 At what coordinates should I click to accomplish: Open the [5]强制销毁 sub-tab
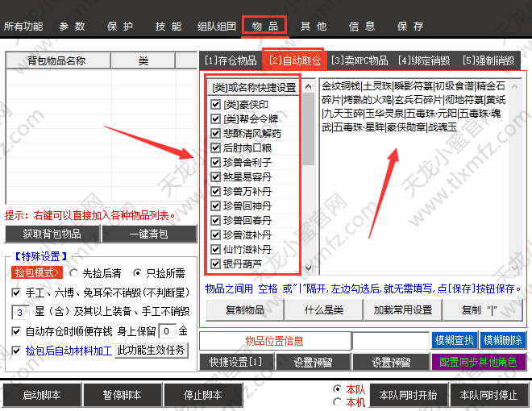click(488, 60)
